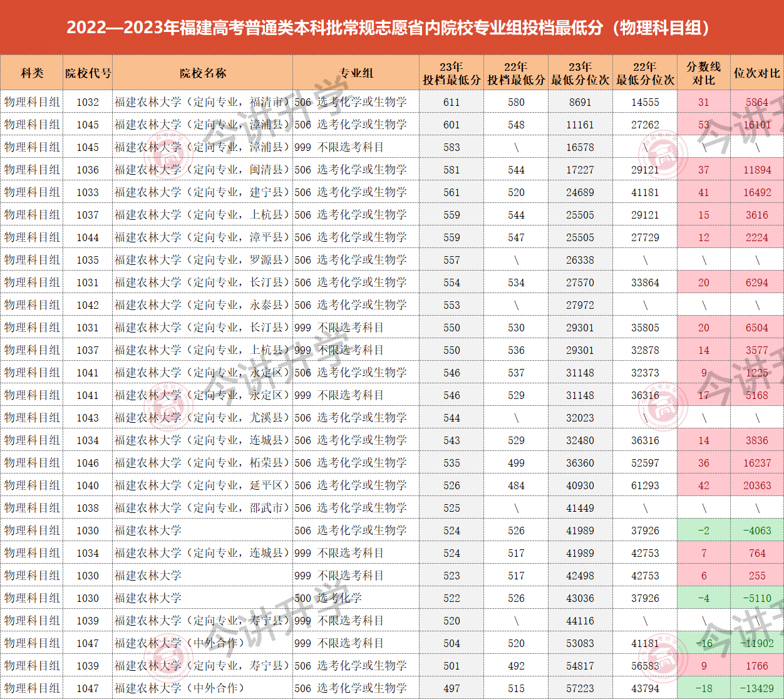Click school code cell 1046

pos(88,463)
